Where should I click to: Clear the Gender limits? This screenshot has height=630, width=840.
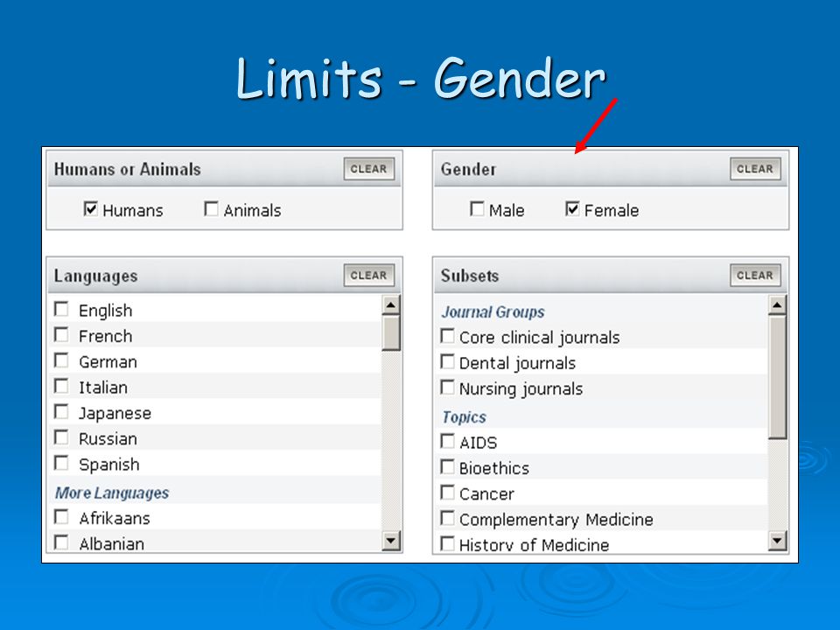tap(755, 169)
